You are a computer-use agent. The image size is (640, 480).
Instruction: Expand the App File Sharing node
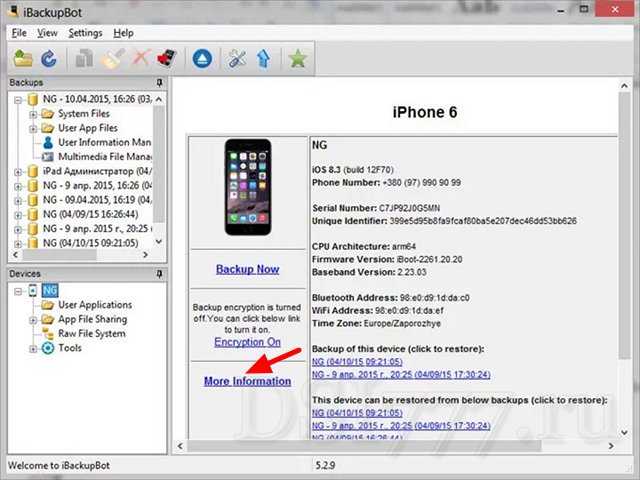[33, 320]
